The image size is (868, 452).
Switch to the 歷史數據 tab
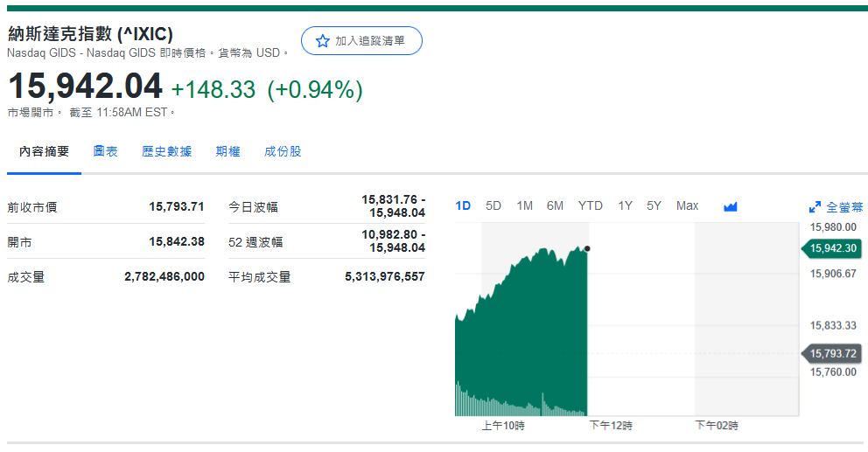(x=166, y=151)
